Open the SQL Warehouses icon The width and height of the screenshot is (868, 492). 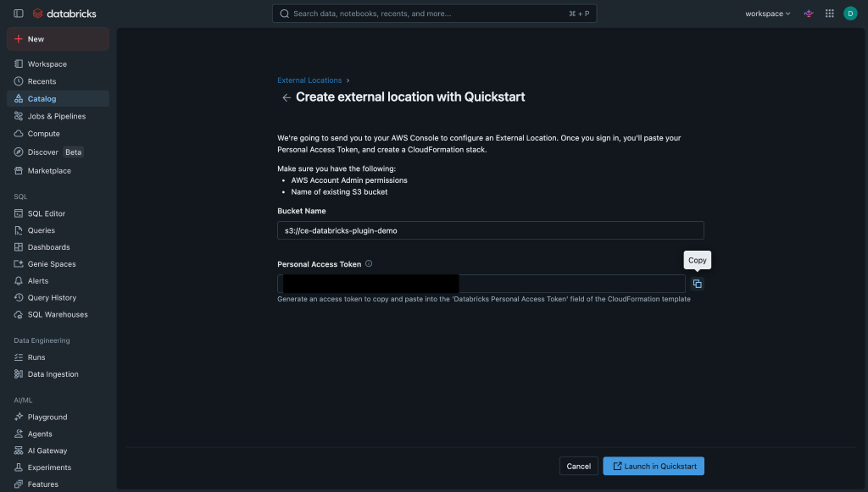click(19, 314)
